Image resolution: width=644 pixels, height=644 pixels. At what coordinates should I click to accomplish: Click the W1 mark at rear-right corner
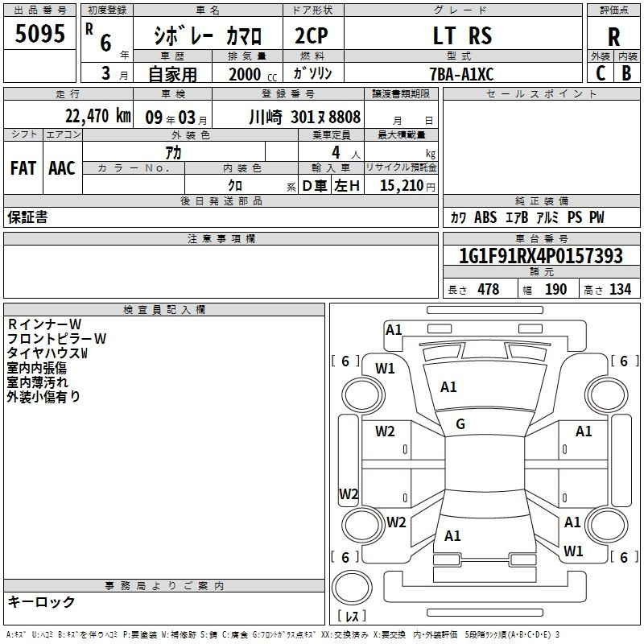pos(573,551)
